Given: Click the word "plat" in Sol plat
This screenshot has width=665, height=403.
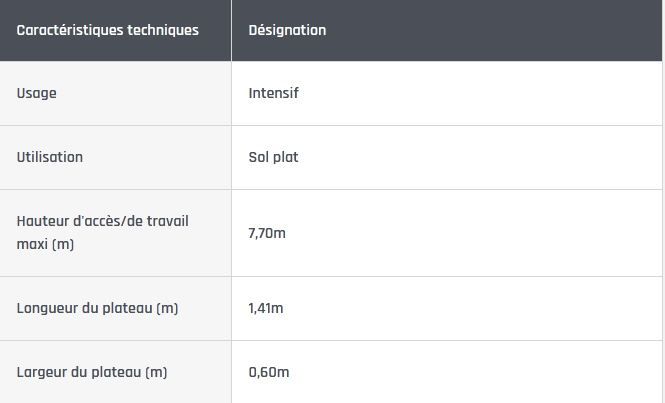Looking at the screenshot, I should click(x=286, y=157).
